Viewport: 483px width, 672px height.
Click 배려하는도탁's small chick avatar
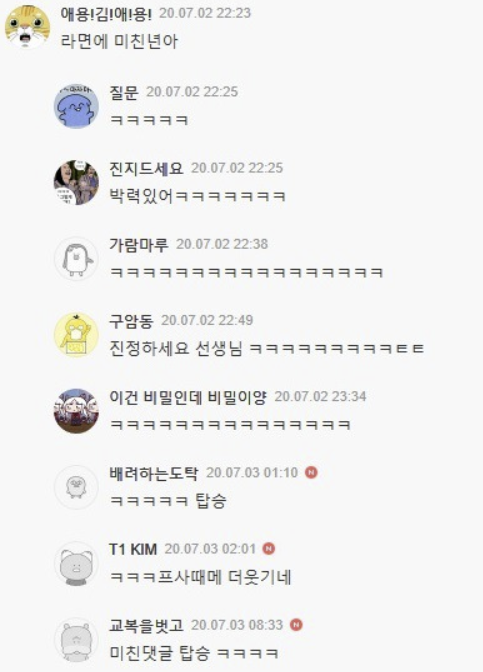(76, 487)
